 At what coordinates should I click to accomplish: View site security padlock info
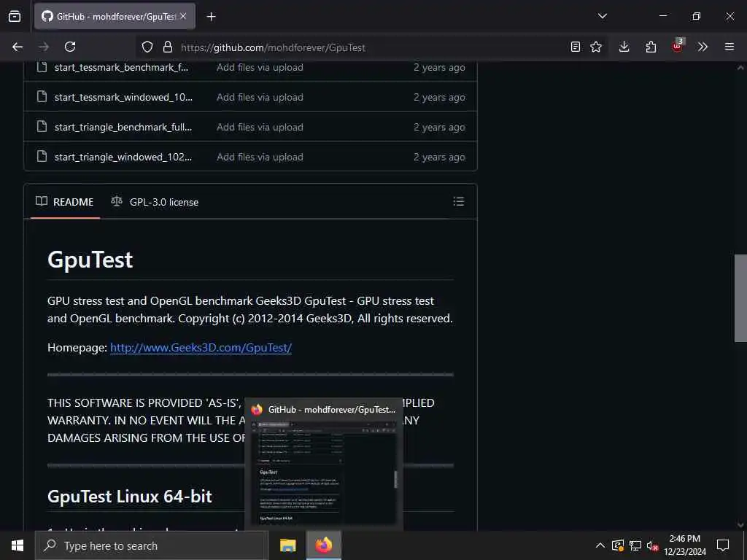pos(167,47)
